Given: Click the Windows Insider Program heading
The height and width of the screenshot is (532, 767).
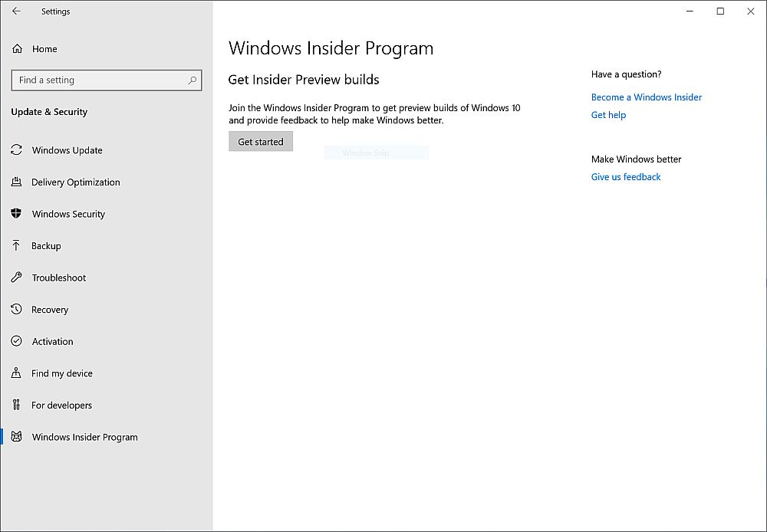Looking at the screenshot, I should click(331, 48).
